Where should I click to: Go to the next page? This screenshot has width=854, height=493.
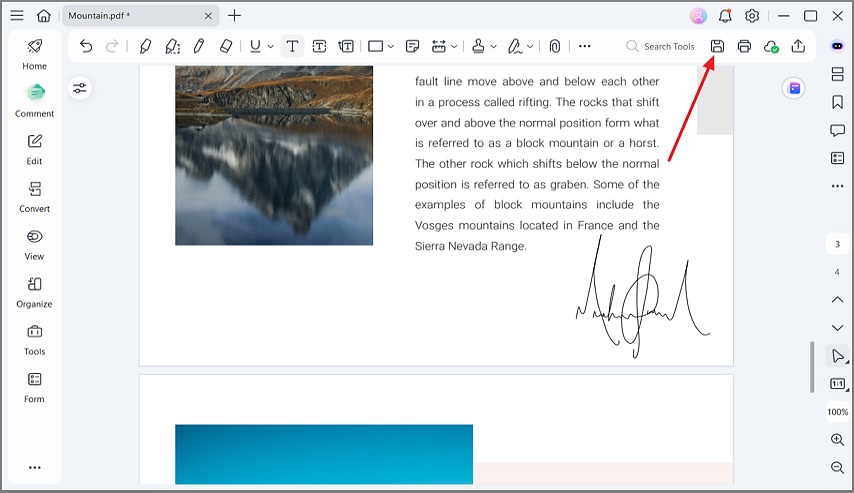pos(837,327)
